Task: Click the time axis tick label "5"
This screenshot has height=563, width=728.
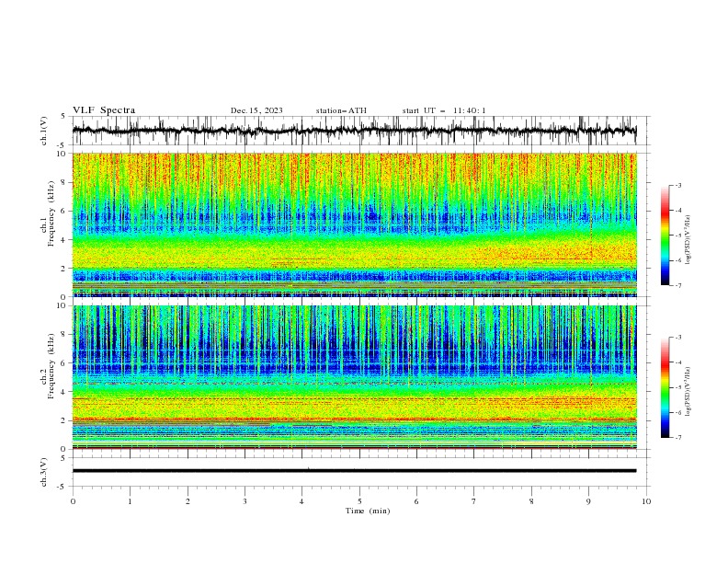Action: point(359,501)
